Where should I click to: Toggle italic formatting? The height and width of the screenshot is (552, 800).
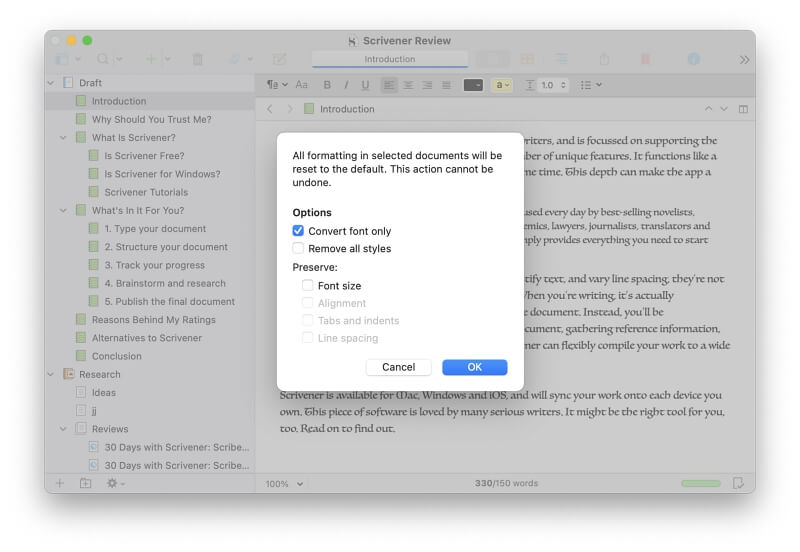coord(346,85)
